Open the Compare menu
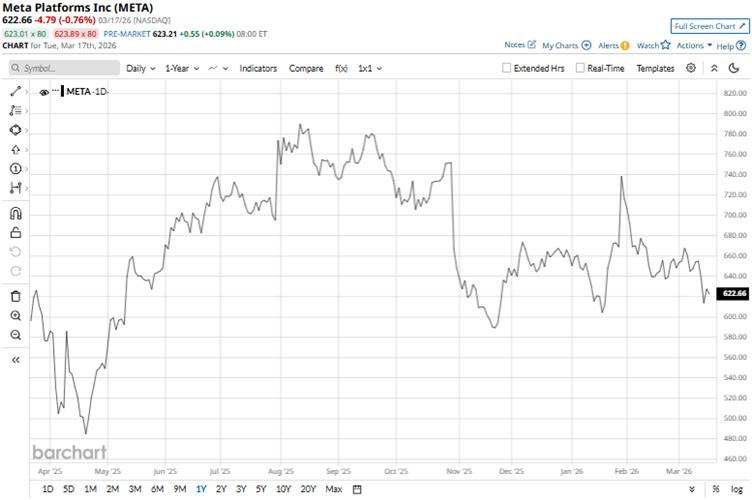The height and width of the screenshot is (500, 752). (306, 69)
